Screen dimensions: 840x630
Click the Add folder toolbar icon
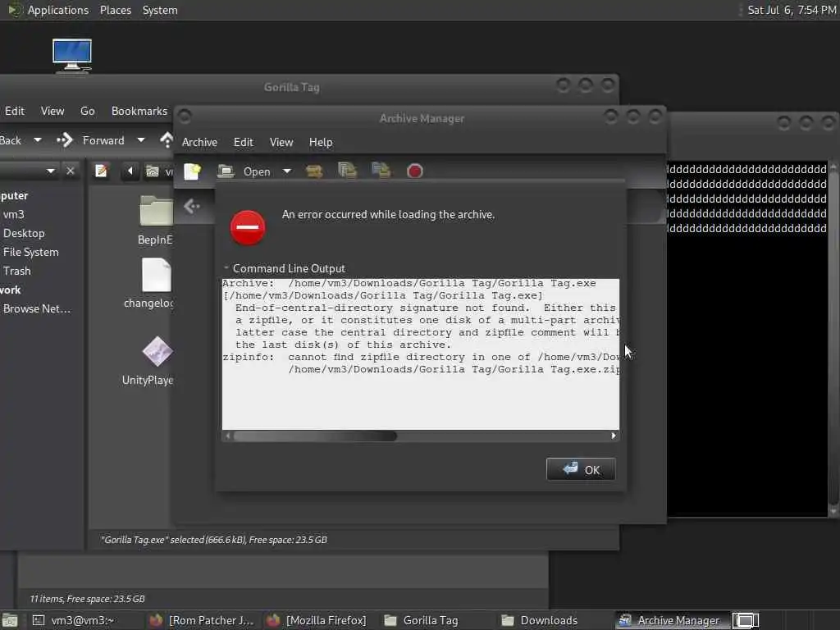pyautogui.click(x=381, y=171)
